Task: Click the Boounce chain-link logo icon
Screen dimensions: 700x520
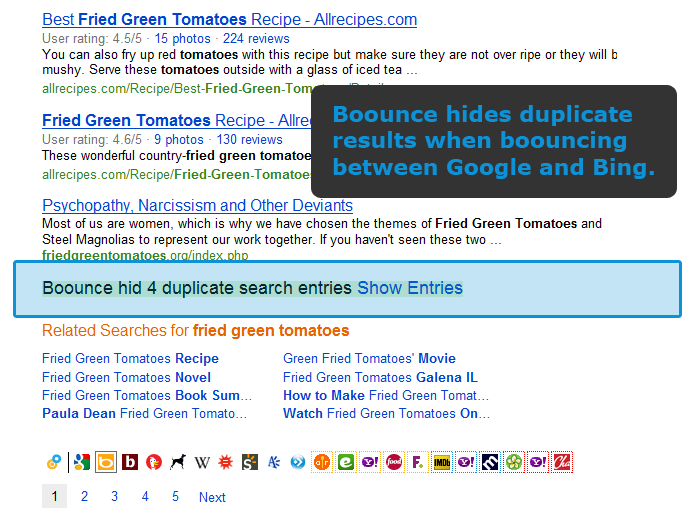Action: coord(54,462)
